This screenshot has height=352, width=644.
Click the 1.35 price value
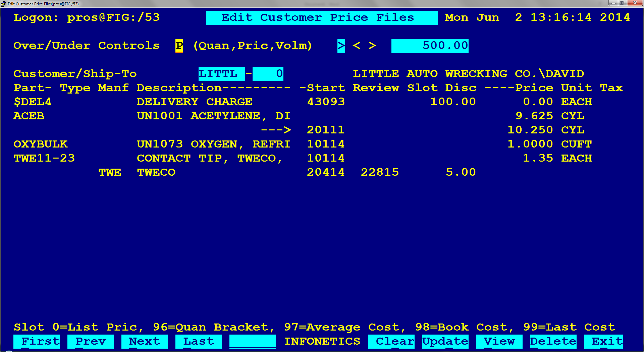(538, 158)
